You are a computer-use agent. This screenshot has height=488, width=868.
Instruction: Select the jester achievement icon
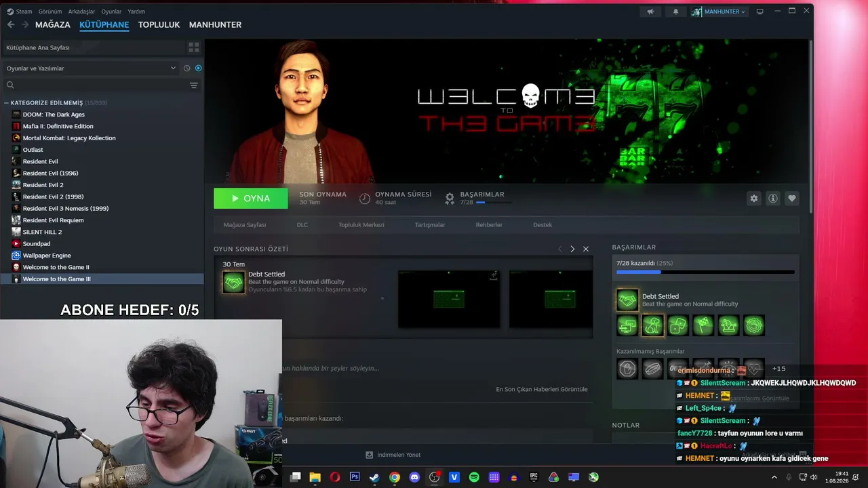click(728, 325)
